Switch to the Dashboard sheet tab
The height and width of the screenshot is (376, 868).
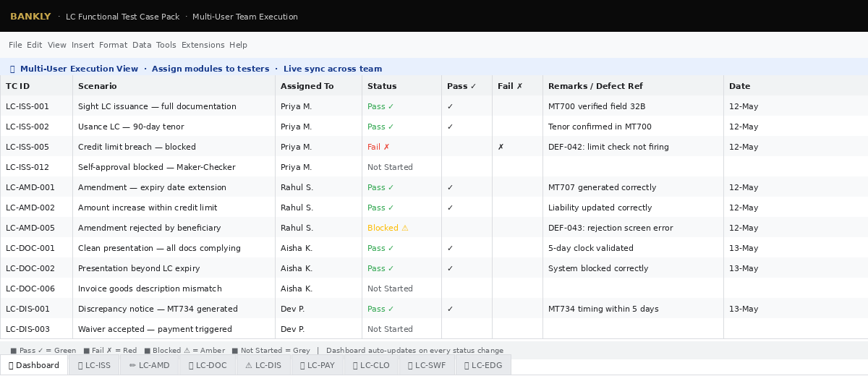[34, 365]
